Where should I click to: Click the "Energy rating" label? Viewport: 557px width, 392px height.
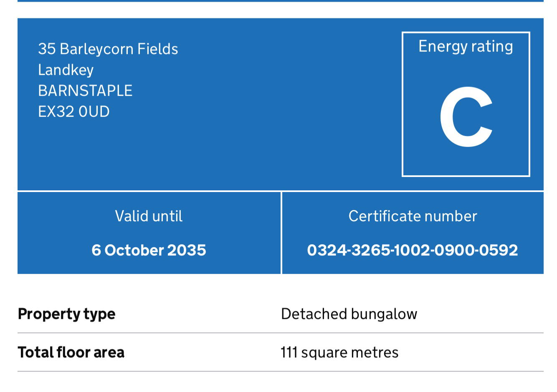(x=466, y=46)
